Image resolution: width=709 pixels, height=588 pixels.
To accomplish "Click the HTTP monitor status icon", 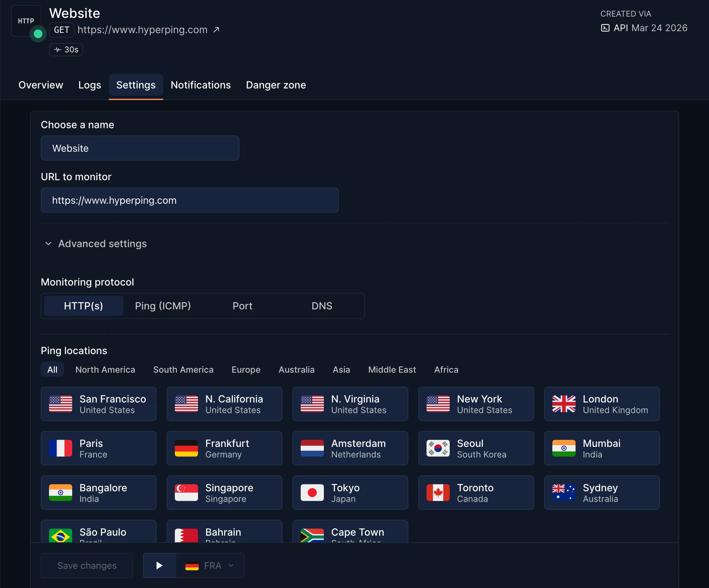I will (26, 21).
